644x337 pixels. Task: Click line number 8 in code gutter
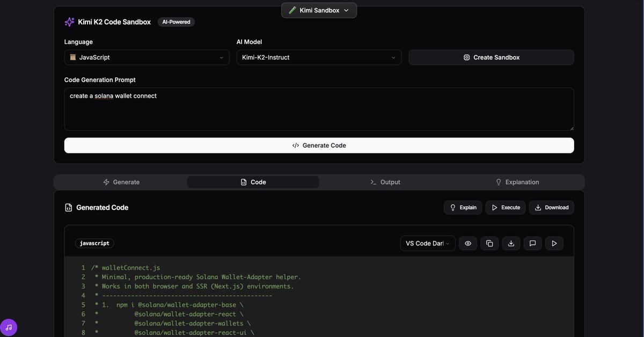coord(83,333)
